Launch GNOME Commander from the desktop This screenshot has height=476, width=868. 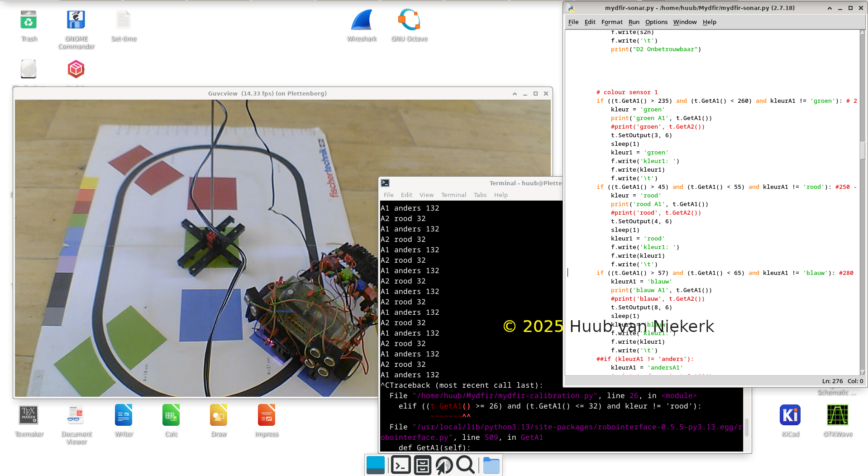76,21
